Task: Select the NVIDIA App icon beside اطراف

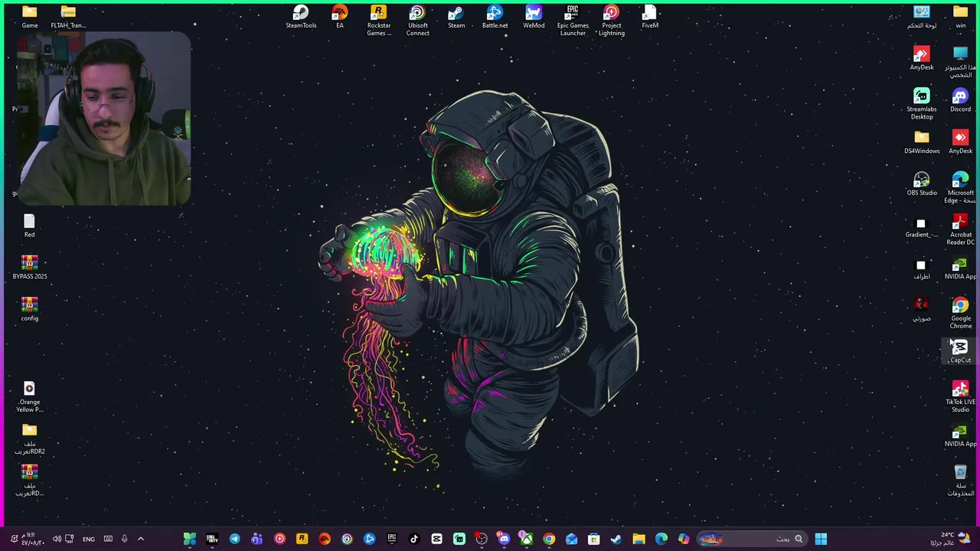Action: point(960,268)
